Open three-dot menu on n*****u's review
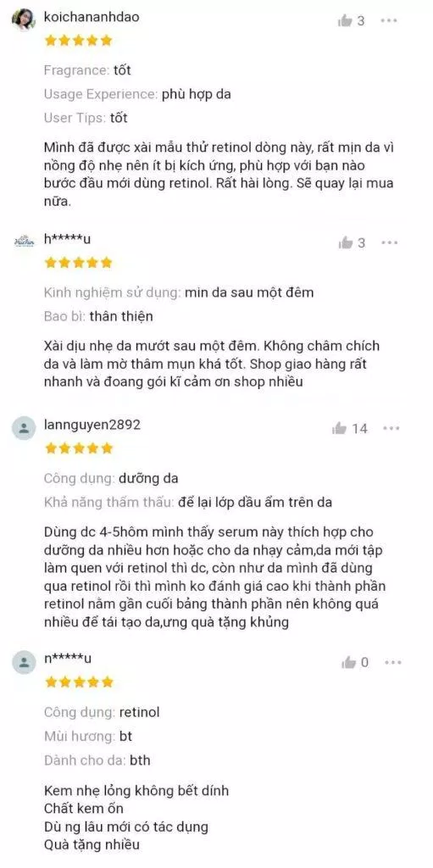433x868 pixels. pyautogui.click(x=392, y=662)
